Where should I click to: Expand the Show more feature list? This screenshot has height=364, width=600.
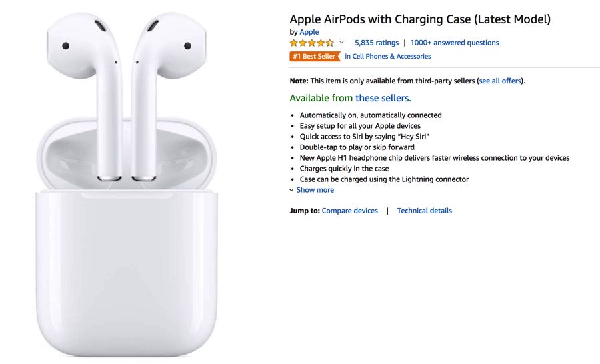[315, 190]
